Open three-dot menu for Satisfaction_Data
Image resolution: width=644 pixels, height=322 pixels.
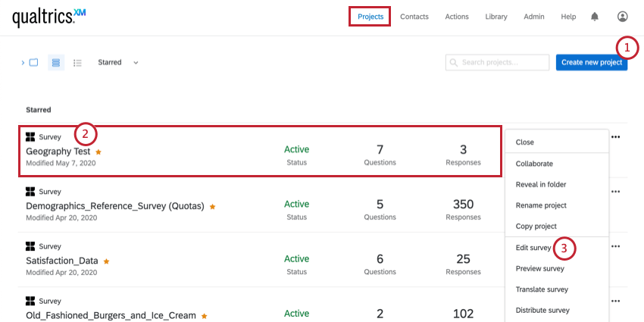615,246
